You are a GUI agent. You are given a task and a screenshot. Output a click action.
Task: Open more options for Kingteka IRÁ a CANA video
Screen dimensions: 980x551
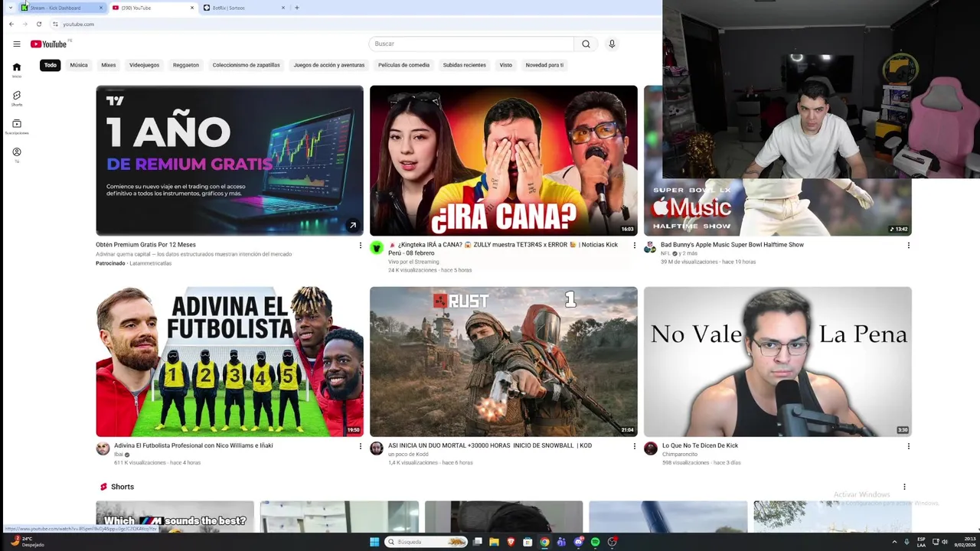click(x=634, y=245)
